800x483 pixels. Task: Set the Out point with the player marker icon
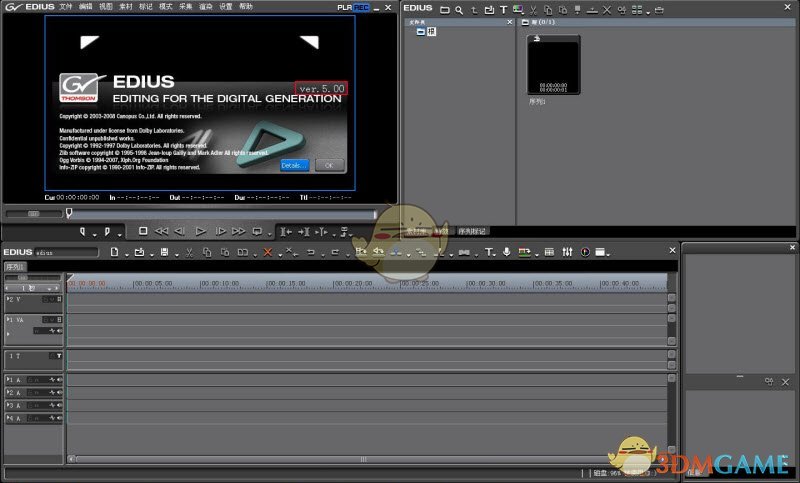pos(107,232)
